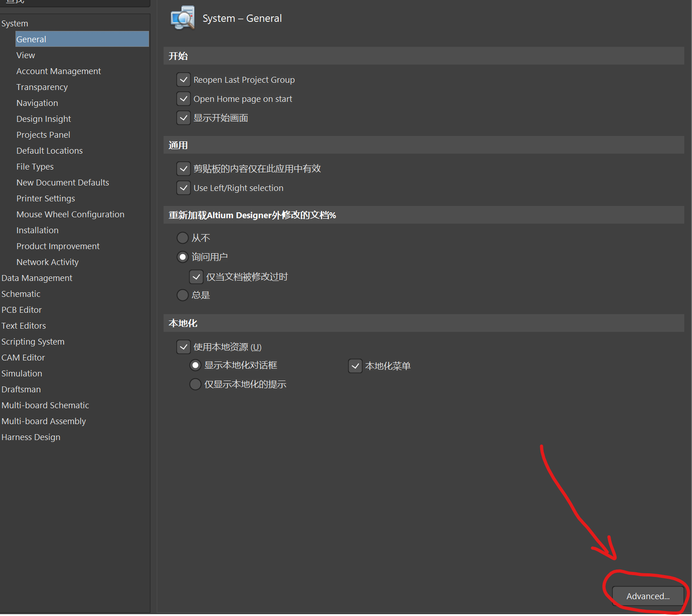Toggle the 显示开始画面 checkbox
This screenshot has height=616, width=692.
click(183, 118)
